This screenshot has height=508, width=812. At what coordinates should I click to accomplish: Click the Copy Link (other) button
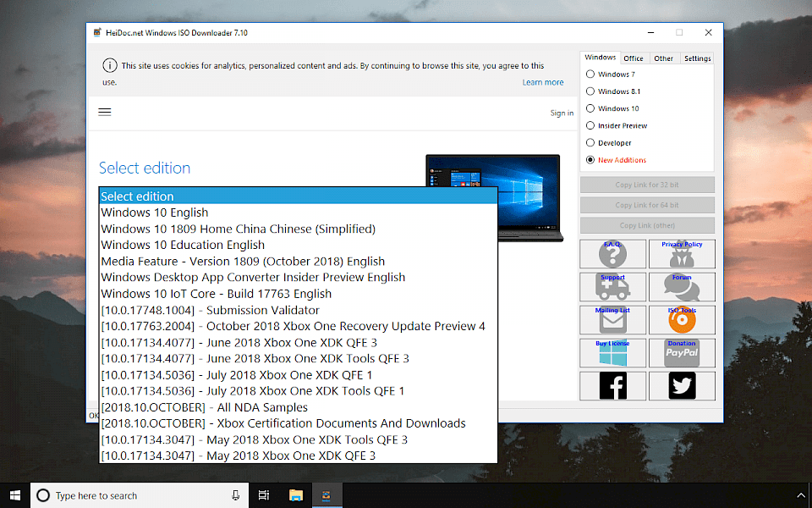coord(647,225)
